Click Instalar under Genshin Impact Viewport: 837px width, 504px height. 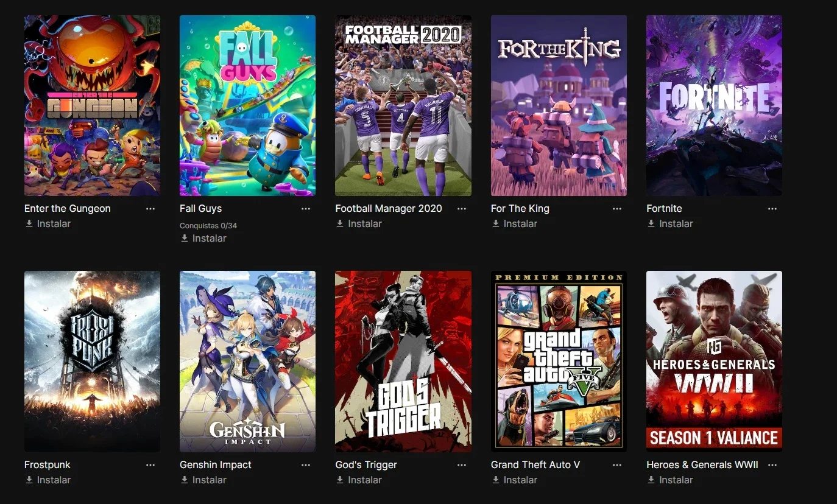203,480
